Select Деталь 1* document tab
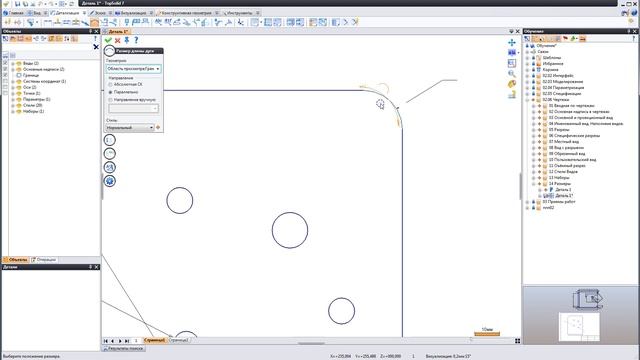Image resolution: width=640 pixels, height=360 pixels. tap(116, 31)
